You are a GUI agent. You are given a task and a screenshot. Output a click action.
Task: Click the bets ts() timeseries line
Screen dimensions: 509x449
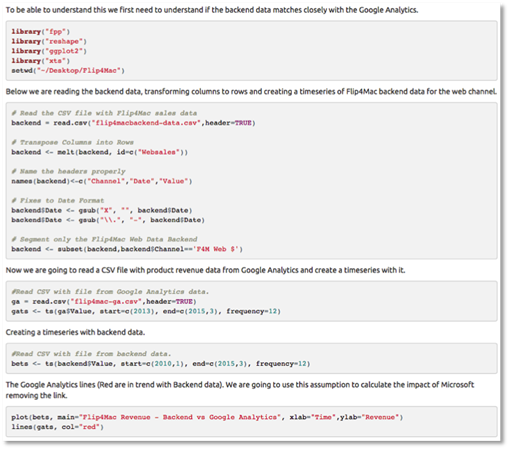[161, 363]
